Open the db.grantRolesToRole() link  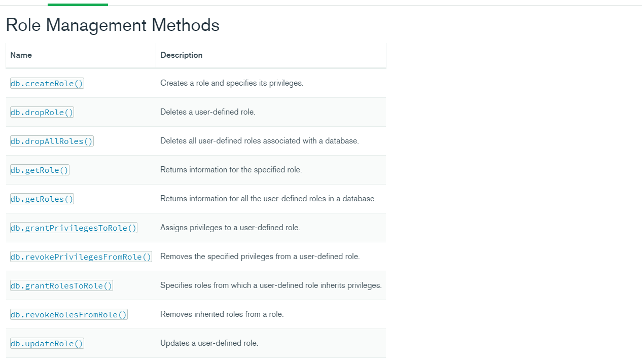coord(61,286)
